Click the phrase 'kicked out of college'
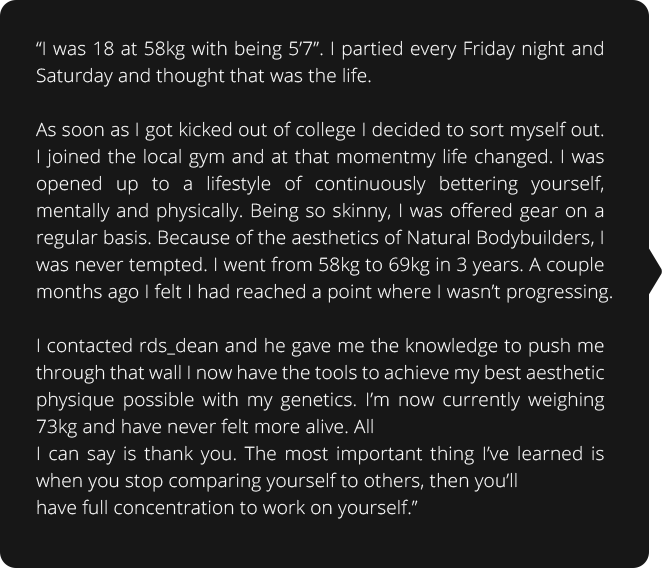The height and width of the screenshot is (568, 662). coord(267,130)
